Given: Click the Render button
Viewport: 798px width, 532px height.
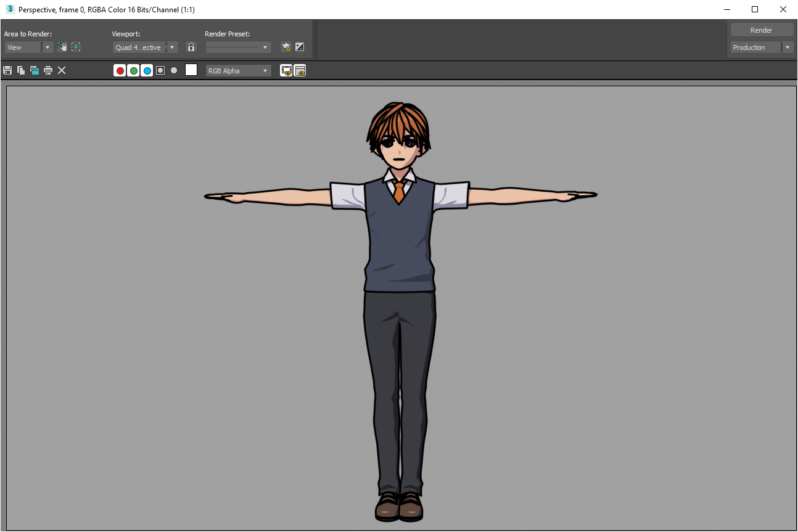Looking at the screenshot, I should point(761,30).
